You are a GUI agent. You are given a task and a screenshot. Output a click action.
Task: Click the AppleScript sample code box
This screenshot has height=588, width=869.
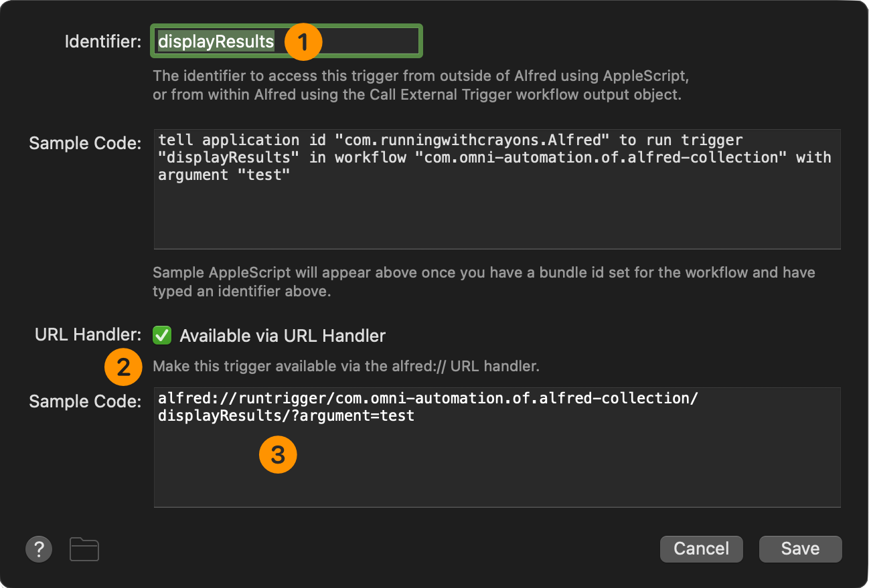tap(497, 189)
